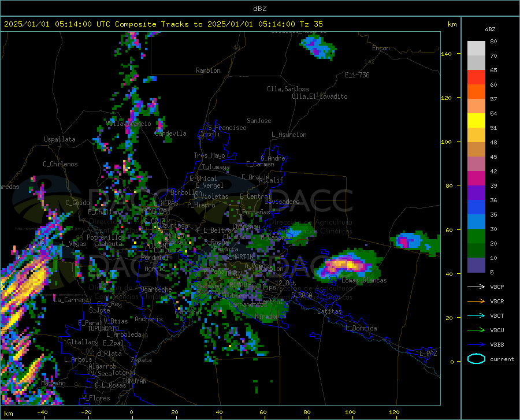Click the 12_Oct label
Viewport: 520px width, 420px height.
(x=285, y=283)
